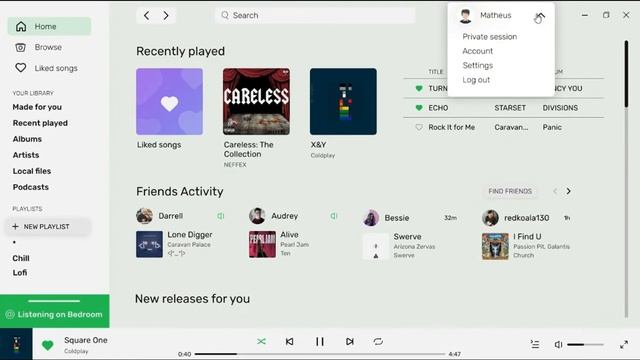Toggle like on the ECHO track
The height and width of the screenshot is (360, 640).
tap(419, 108)
